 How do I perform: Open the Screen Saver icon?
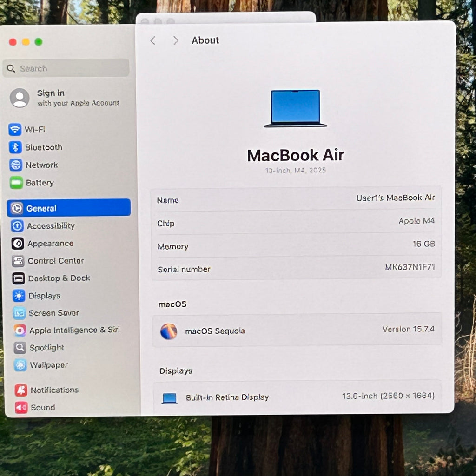click(x=20, y=313)
